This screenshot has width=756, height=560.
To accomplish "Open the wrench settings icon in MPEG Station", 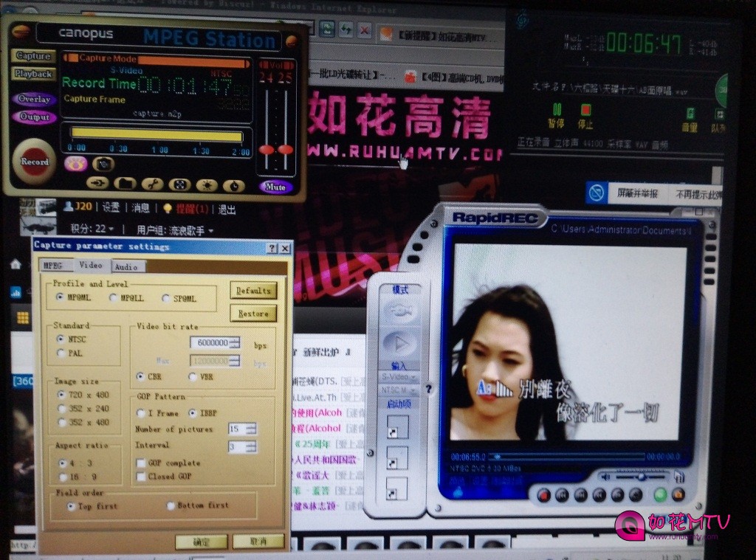I will coord(152,184).
